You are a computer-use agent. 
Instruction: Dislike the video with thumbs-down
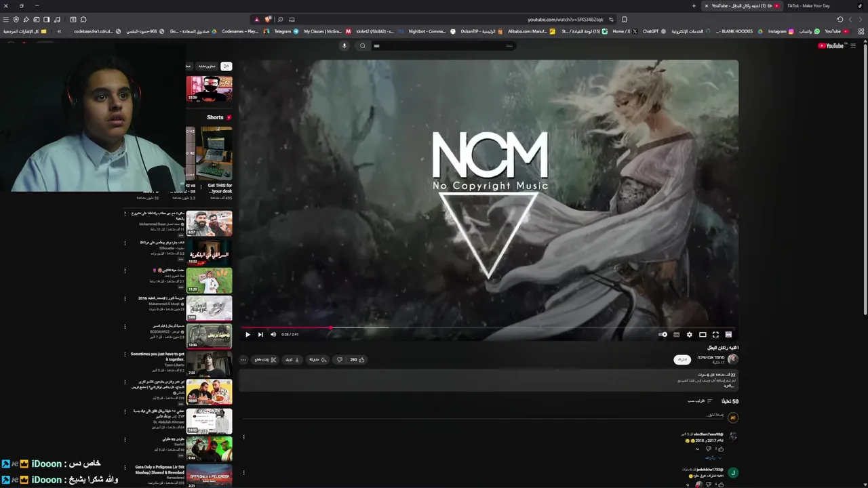tap(340, 360)
